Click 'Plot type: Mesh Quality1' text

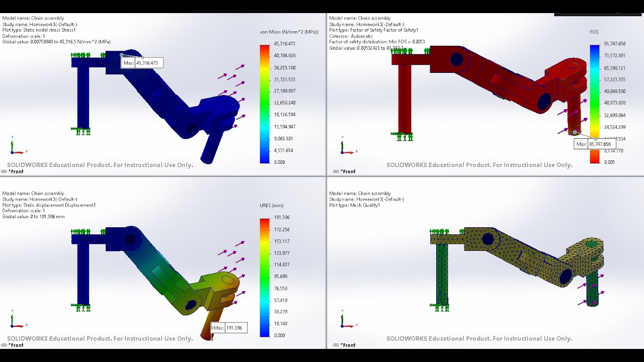coord(354,205)
